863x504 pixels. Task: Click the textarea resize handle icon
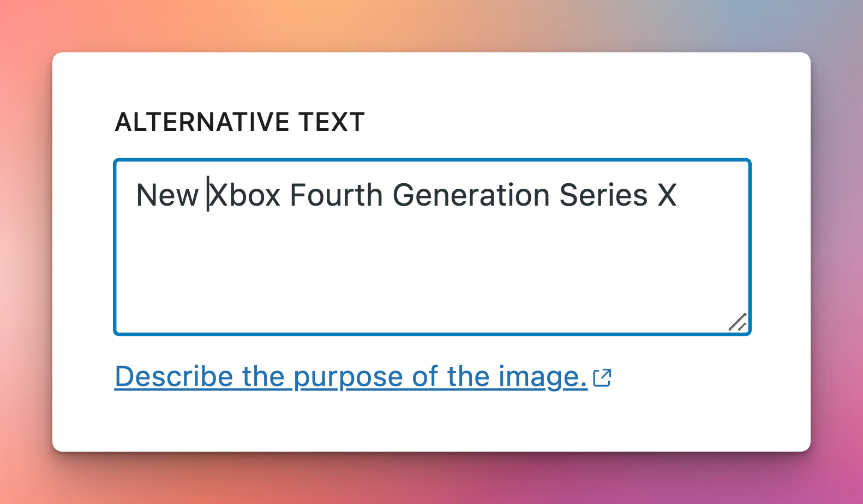(738, 322)
